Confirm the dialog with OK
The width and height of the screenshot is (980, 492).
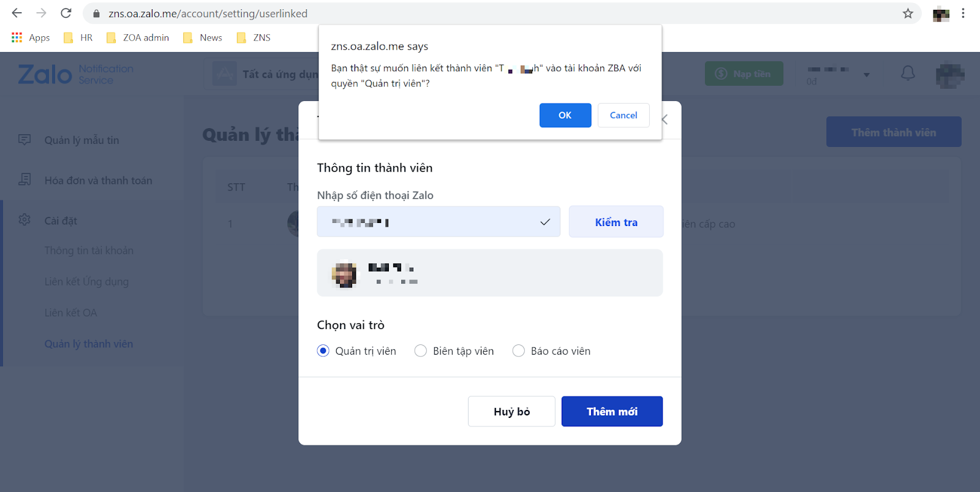(565, 115)
